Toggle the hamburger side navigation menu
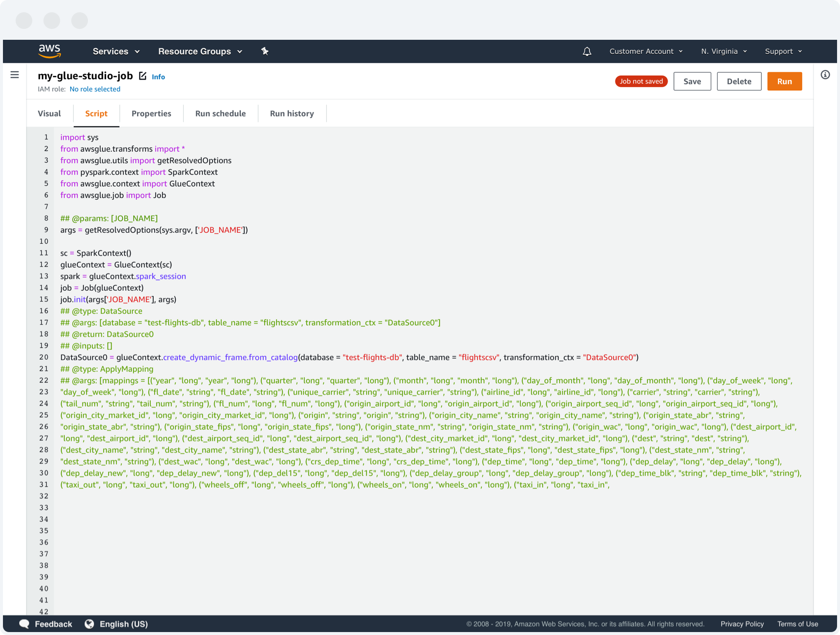Image resolution: width=840 pixels, height=635 pixels. pos(15,75)
